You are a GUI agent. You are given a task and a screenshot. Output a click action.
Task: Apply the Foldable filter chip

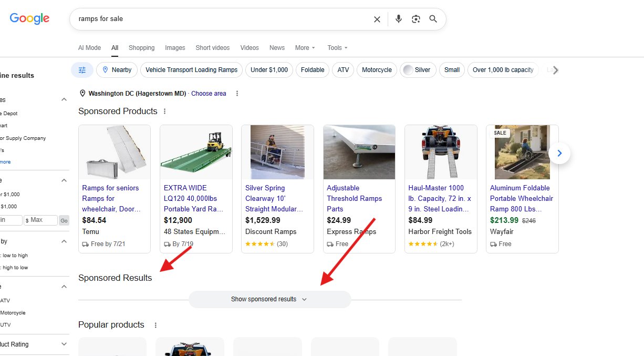(313, 70)
